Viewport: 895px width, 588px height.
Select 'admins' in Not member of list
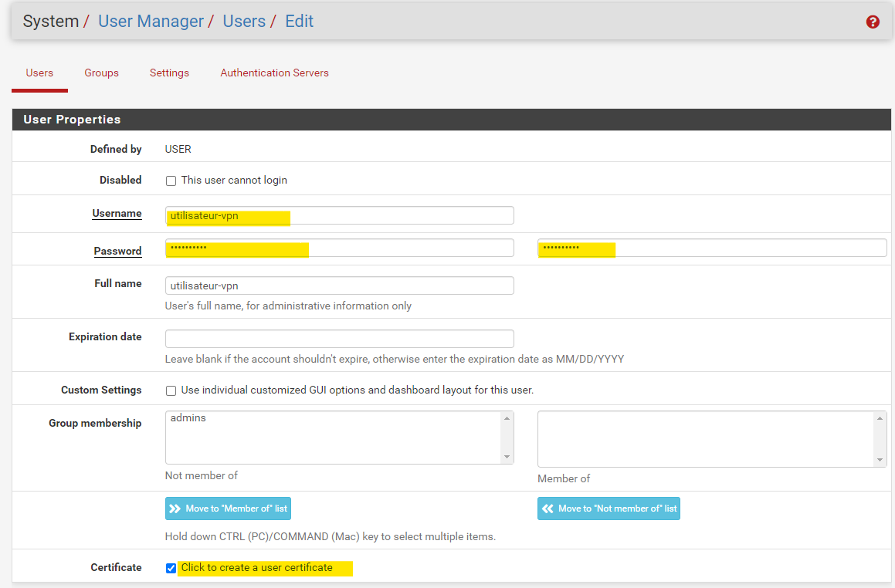pos(188,418)
